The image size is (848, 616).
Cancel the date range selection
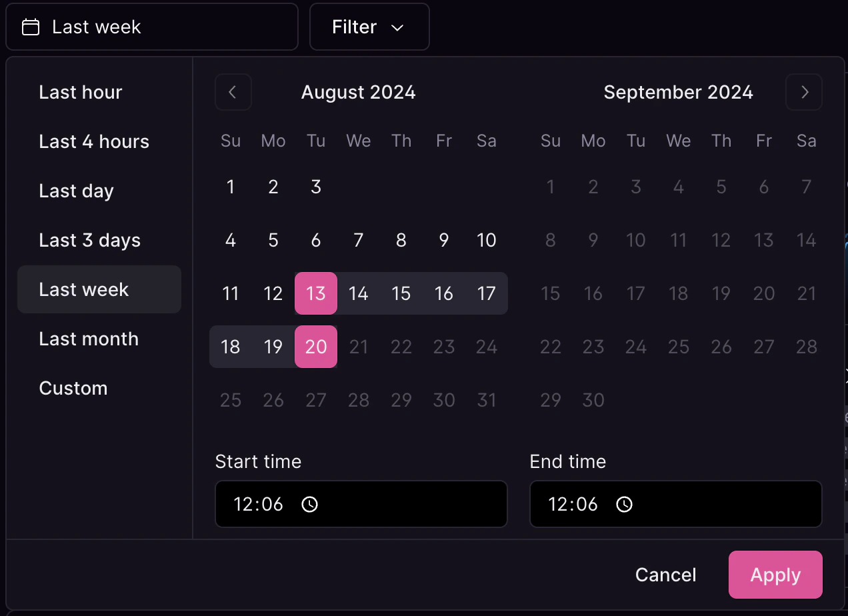tap(665, 575)
